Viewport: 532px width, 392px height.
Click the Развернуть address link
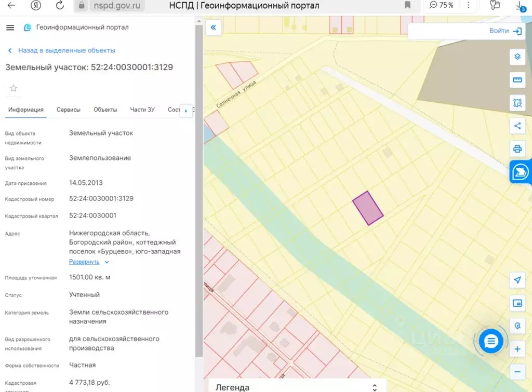coord(84,262)
